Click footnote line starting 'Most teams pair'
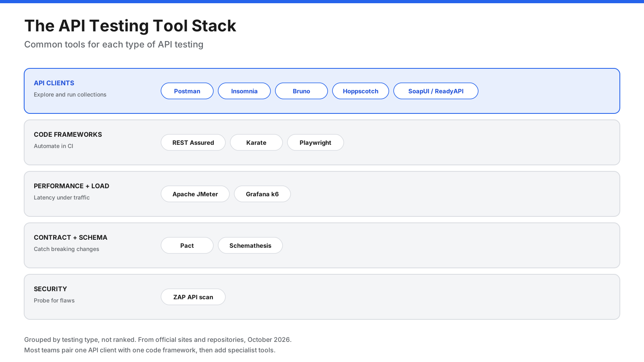 pyautogui.click(x=150, y=350)
